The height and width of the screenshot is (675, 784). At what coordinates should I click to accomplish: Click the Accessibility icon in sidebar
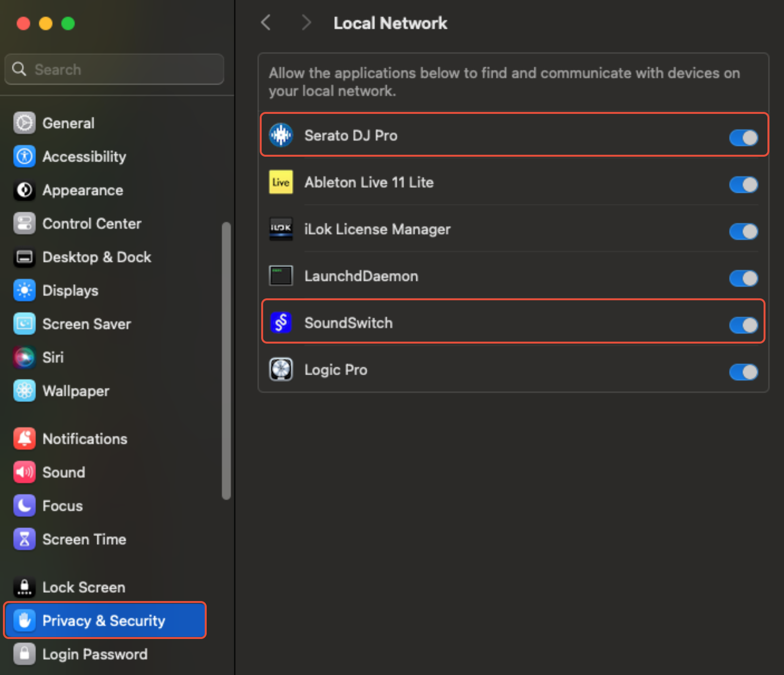tap(24, 157)
